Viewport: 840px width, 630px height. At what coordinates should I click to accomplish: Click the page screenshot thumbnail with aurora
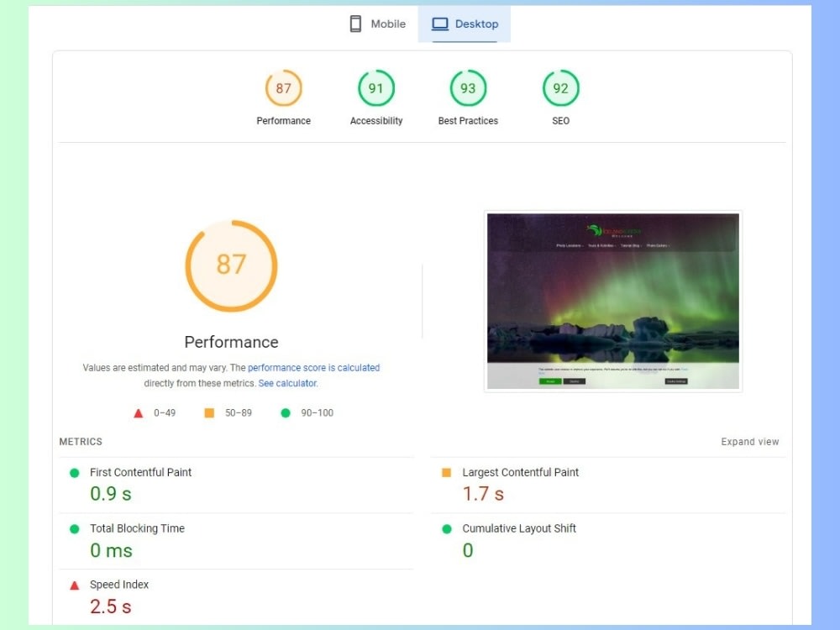(x=613, y=301)
